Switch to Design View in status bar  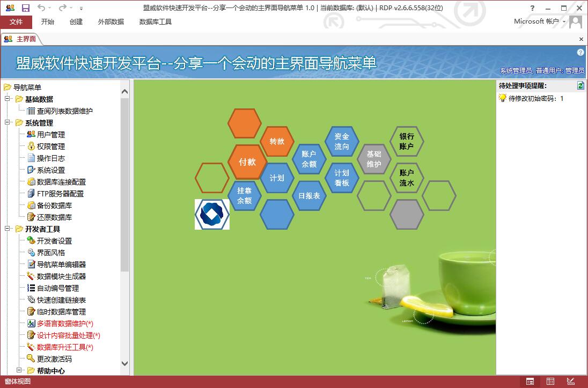pyautogui.click(x=571, y=382)
